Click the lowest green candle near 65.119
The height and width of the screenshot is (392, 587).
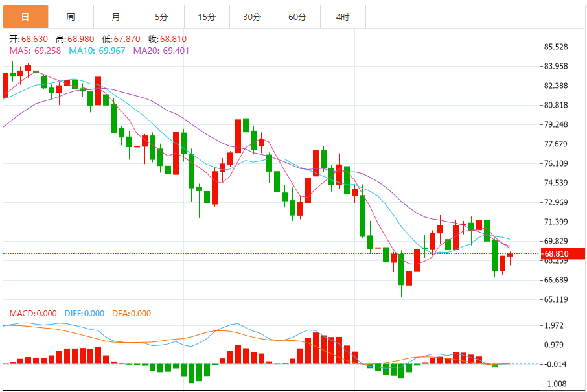pos(401,270)
